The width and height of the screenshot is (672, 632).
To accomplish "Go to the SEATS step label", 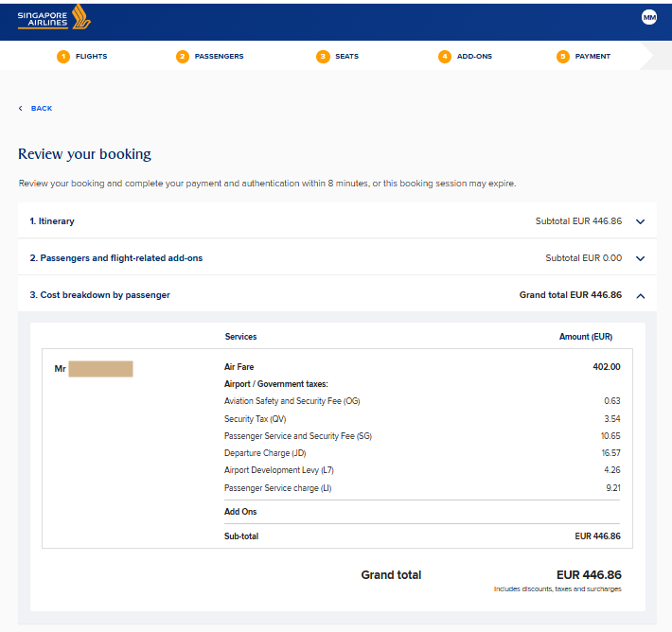I will 346,56.
